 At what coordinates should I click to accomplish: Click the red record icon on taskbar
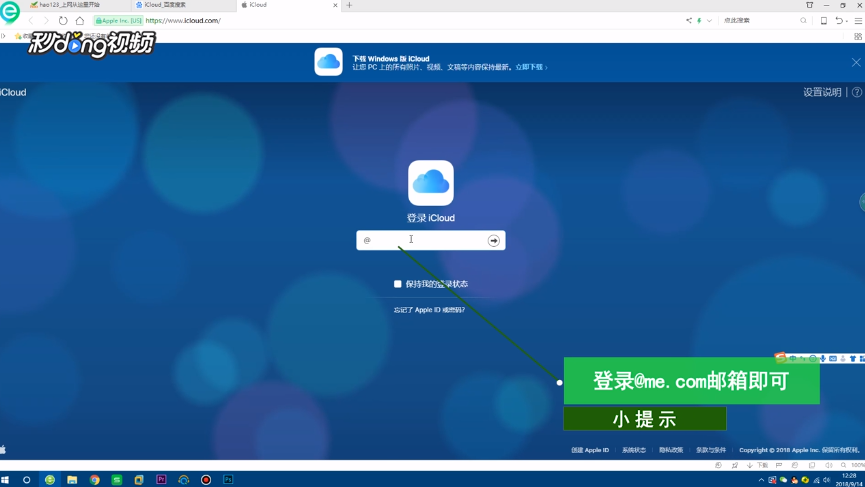(x=206, y=480)
